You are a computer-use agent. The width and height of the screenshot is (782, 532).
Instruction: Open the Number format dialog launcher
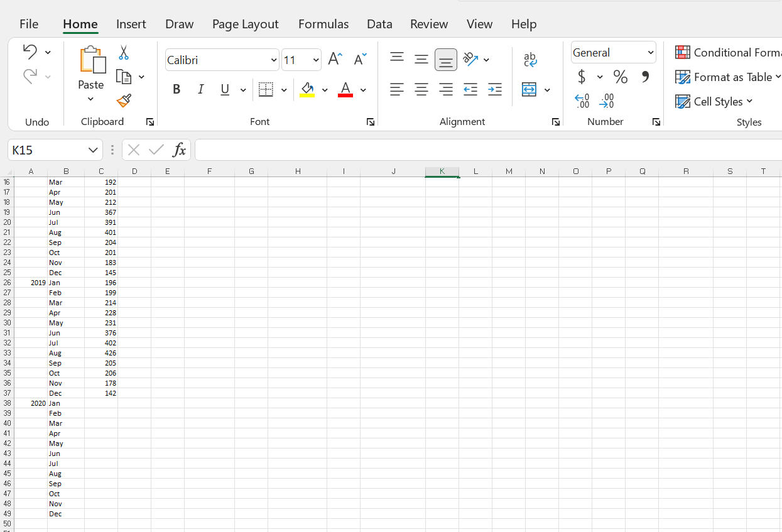656,122
